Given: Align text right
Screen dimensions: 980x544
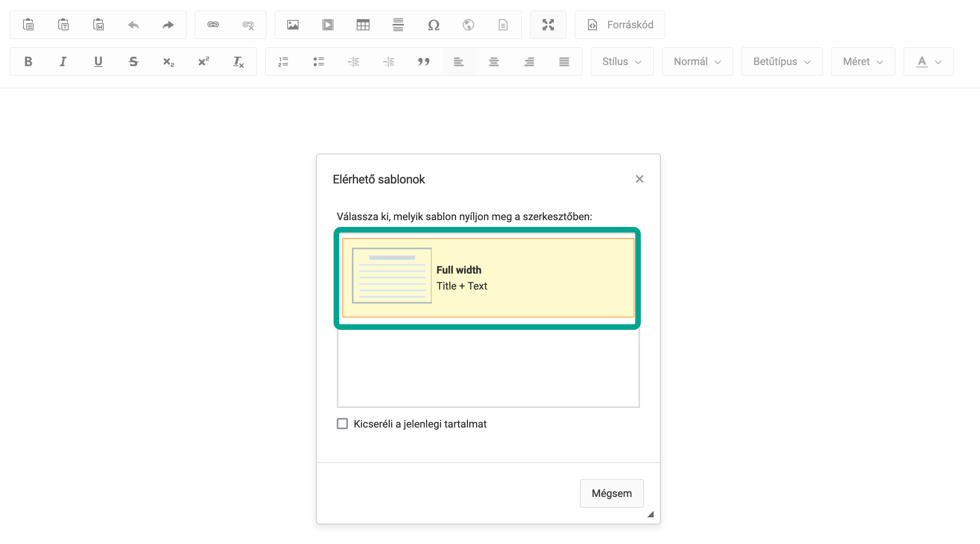Looking at the screenshot, I should pos(529,61).
